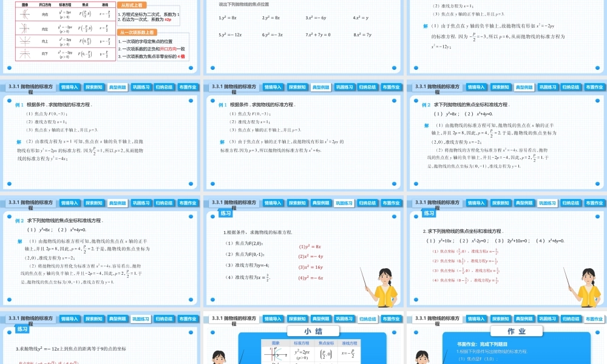
Task: Select the 准线方程 header in 小结 table
Action: 349,343
